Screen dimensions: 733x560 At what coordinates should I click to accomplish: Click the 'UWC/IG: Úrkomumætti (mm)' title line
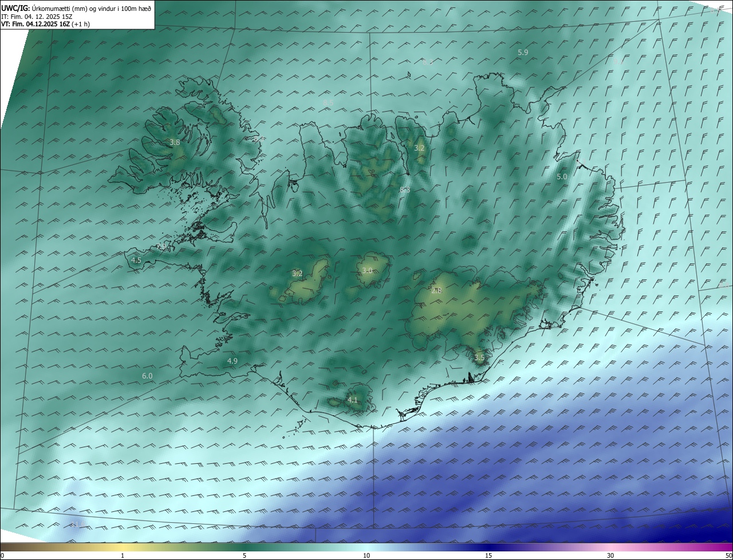pyautogui.click(x=77, y=8)
